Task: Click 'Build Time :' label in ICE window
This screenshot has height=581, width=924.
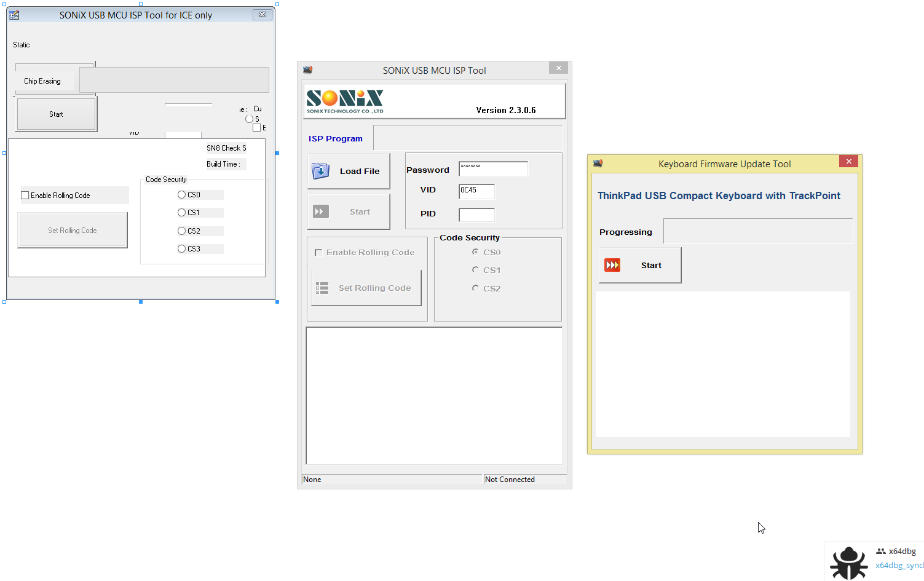Action: click(223, 164)
